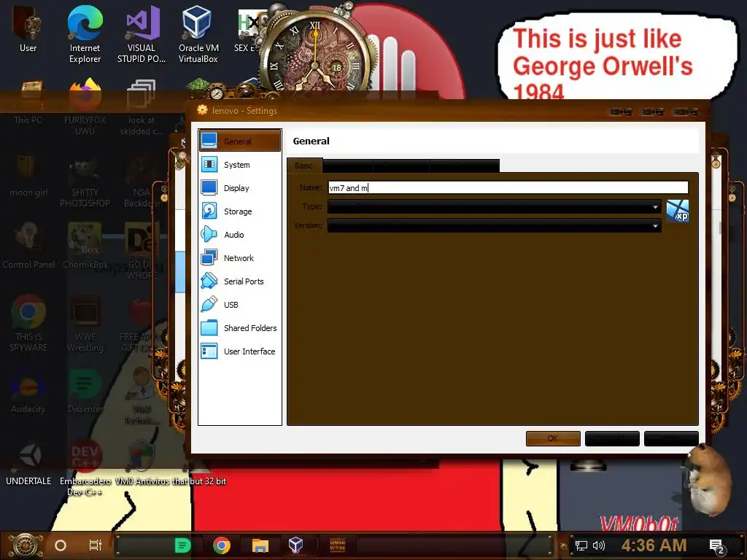This screenshot has width=747, height=560.
Task: Open the System settings category
Action: (239, 165)
